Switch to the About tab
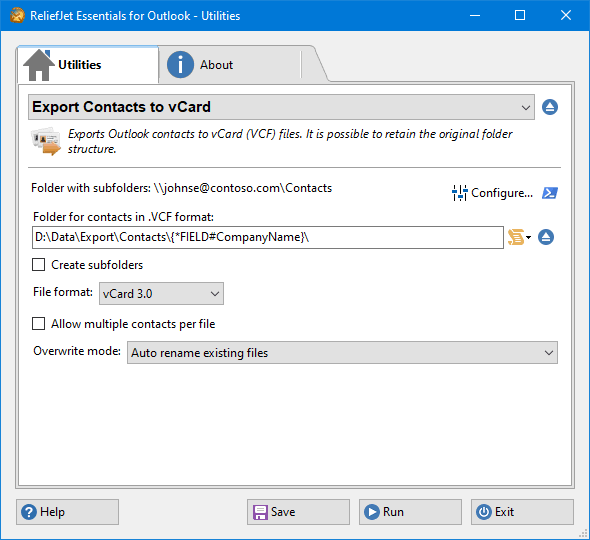 [x=230, y=65]
